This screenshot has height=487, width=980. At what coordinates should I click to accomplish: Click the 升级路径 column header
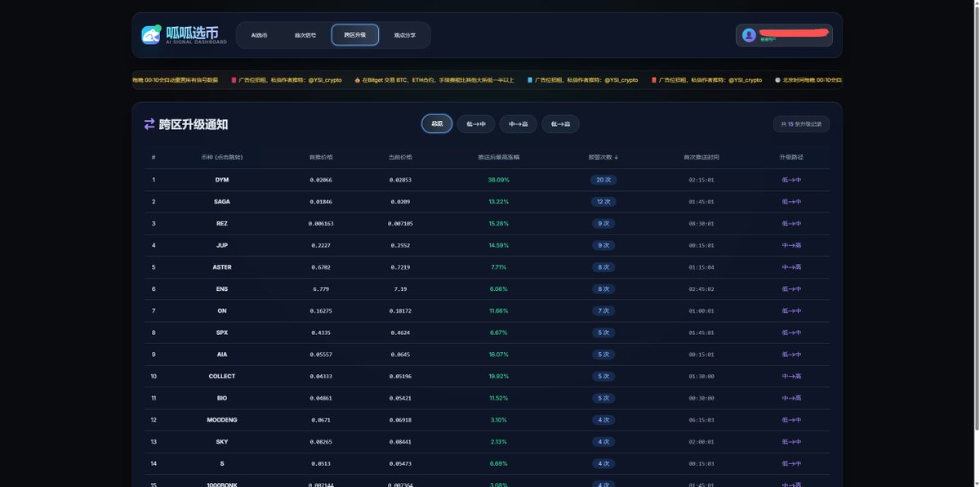(792, 157)
